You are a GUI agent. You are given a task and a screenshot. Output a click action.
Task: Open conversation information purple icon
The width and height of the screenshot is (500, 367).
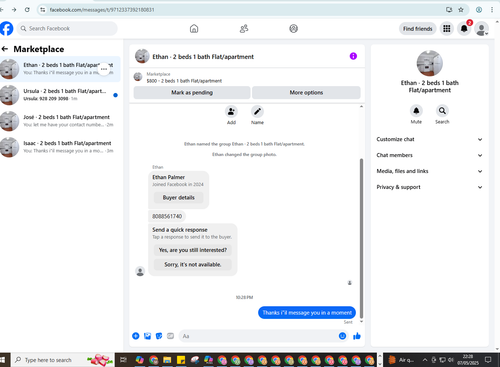point(353,56)
